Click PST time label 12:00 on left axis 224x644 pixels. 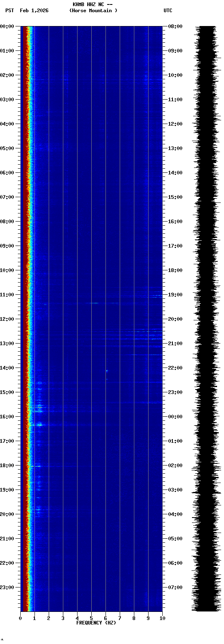[x=7, y=319]
